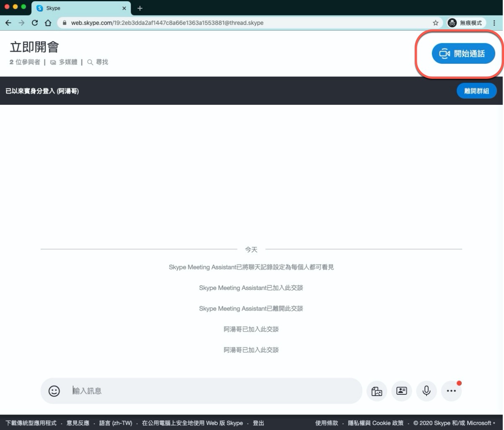Open the 意見反應 feedback link
The height and width of the screenshot is (430, 504).
(x=78, y=423)
